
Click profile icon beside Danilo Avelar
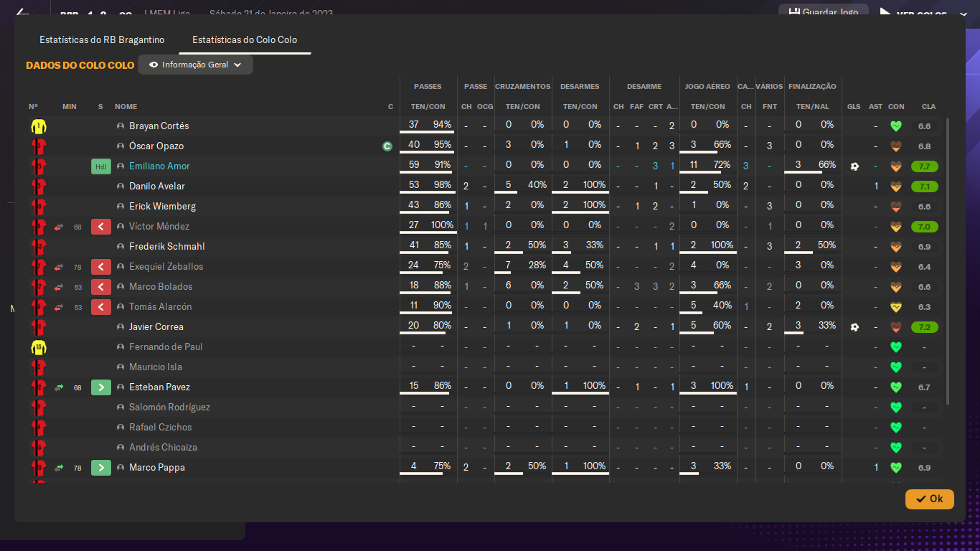[x=121, y=187]
